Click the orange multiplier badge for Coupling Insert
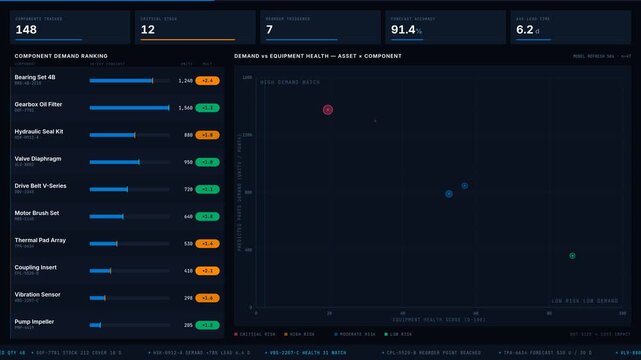The height and width of the screenshot is (360, 641). [x=207, y=271]
